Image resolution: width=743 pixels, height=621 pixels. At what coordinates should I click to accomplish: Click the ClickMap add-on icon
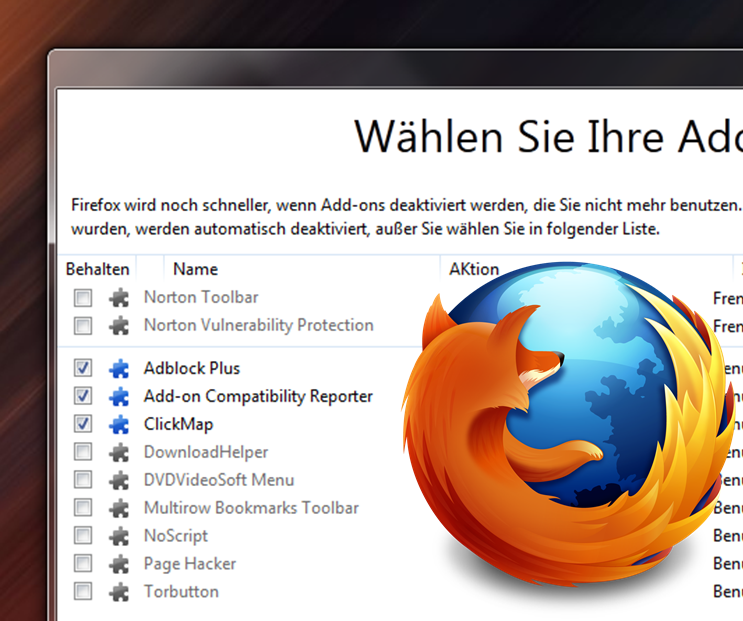[120, 425]
